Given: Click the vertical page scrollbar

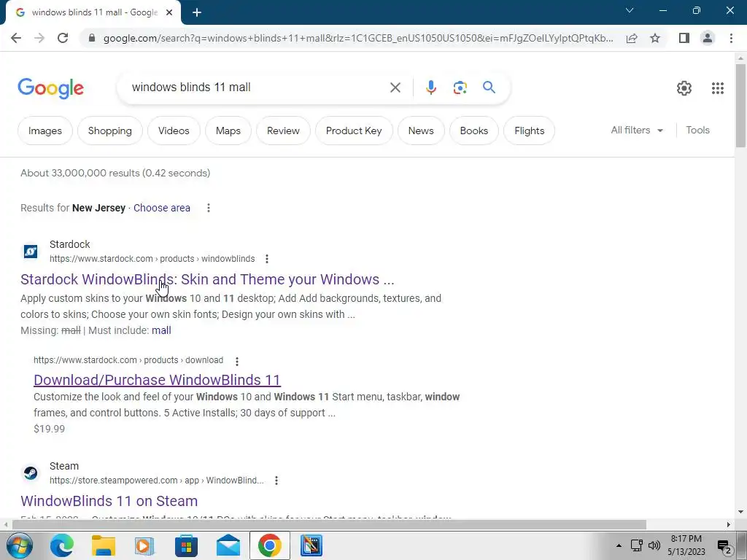Looking at the screenshot, I should tap(740, 105).
